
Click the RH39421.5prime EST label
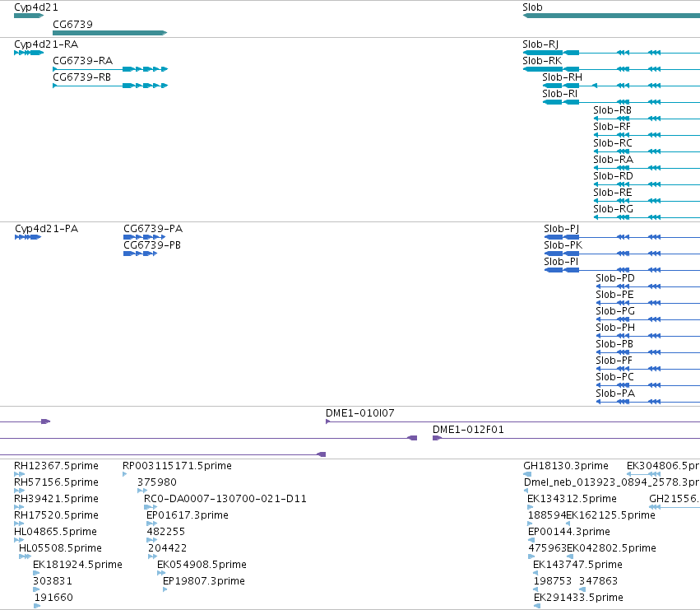pos(56,499)
